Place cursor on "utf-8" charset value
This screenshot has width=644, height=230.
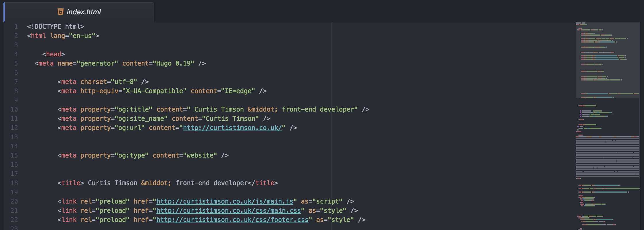tap(124, 82)
